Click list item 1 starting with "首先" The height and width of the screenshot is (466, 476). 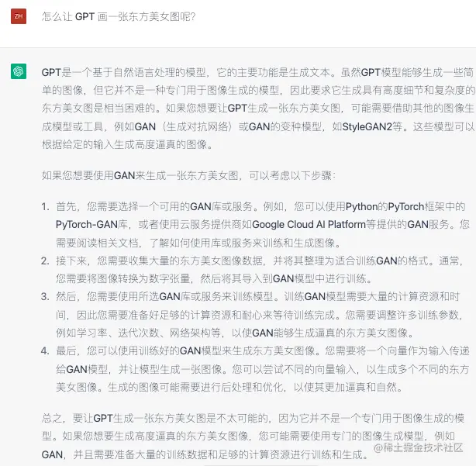click(x=263, y=225)
